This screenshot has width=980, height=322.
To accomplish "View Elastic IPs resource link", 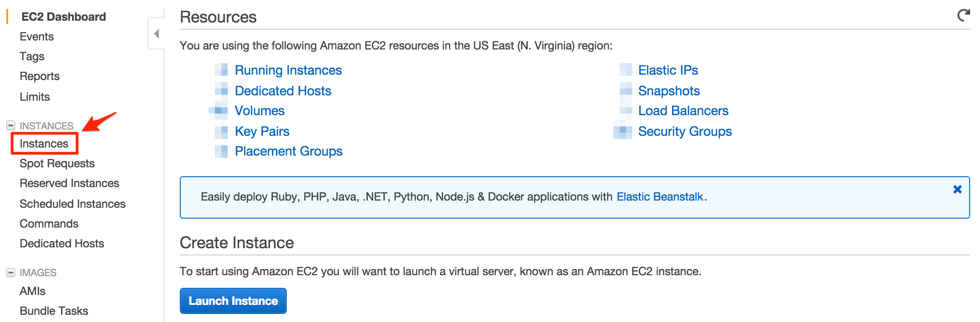I will pos(668,70).
